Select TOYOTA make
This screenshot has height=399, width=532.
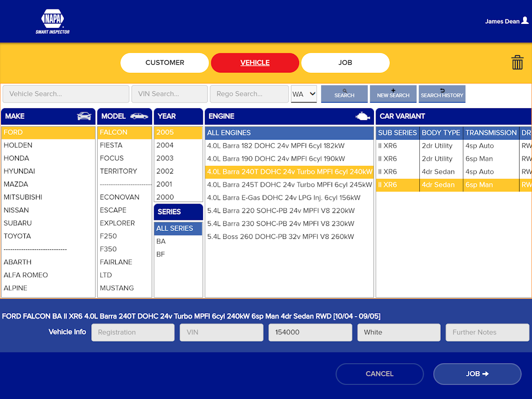click(48, 236)
